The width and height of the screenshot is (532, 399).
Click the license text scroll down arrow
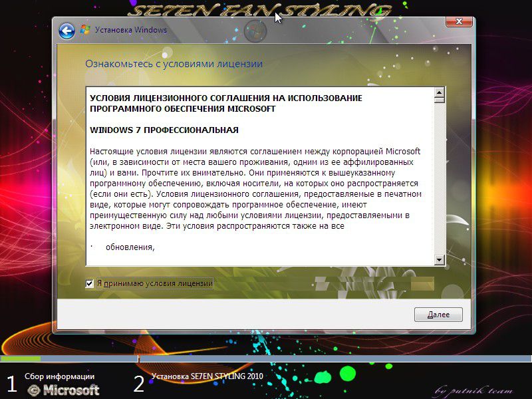(440, 260)
